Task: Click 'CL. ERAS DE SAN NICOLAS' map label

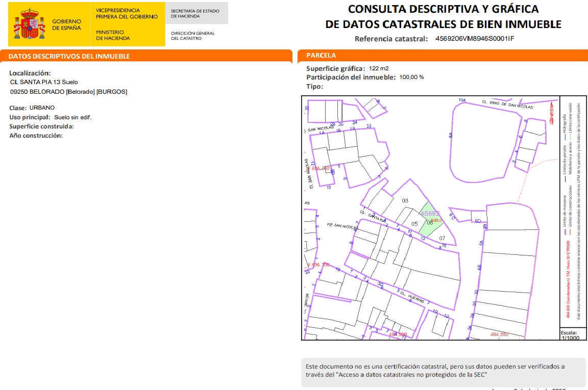Action: [507, 104]
